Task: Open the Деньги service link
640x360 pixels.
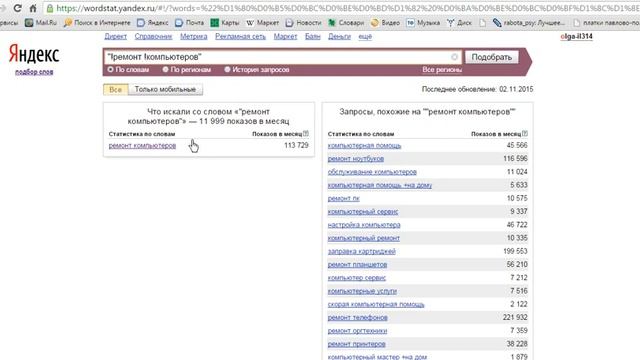Action: point(339,36)
